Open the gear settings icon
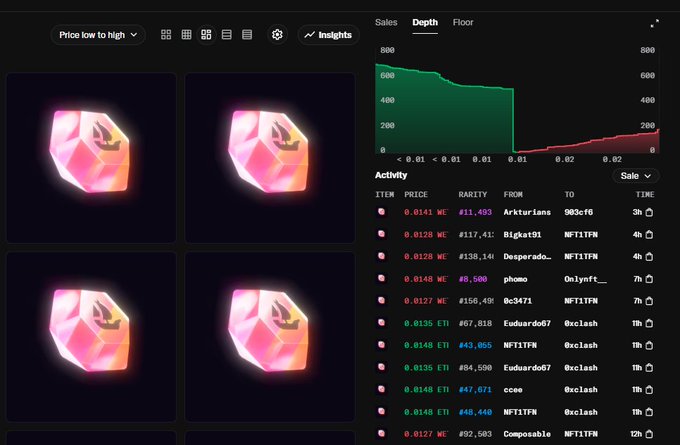 277,35
